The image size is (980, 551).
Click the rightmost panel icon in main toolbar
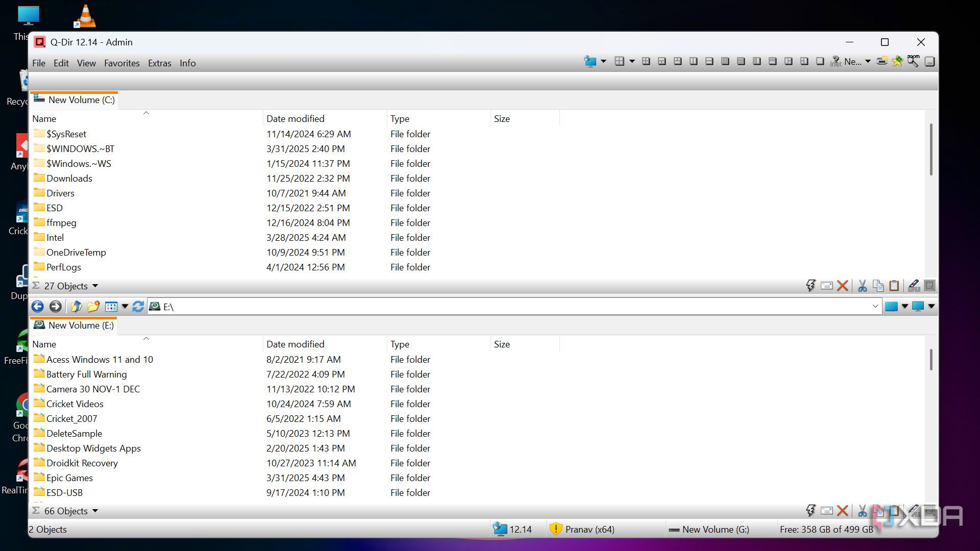(x=929, y=61)
